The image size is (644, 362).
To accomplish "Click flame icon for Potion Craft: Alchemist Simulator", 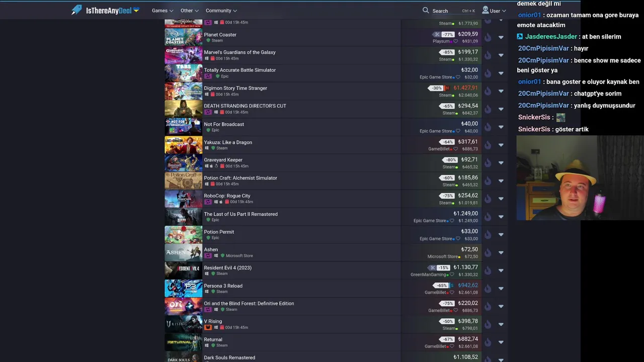I will 488,181.
